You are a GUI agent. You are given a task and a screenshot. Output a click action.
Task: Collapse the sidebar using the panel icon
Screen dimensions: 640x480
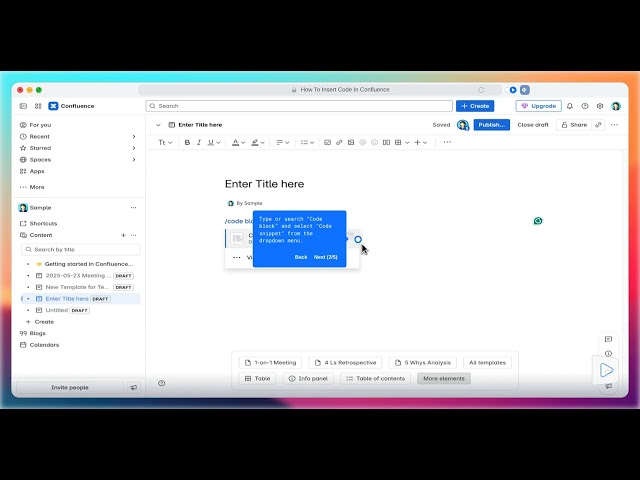coord(23,106)
